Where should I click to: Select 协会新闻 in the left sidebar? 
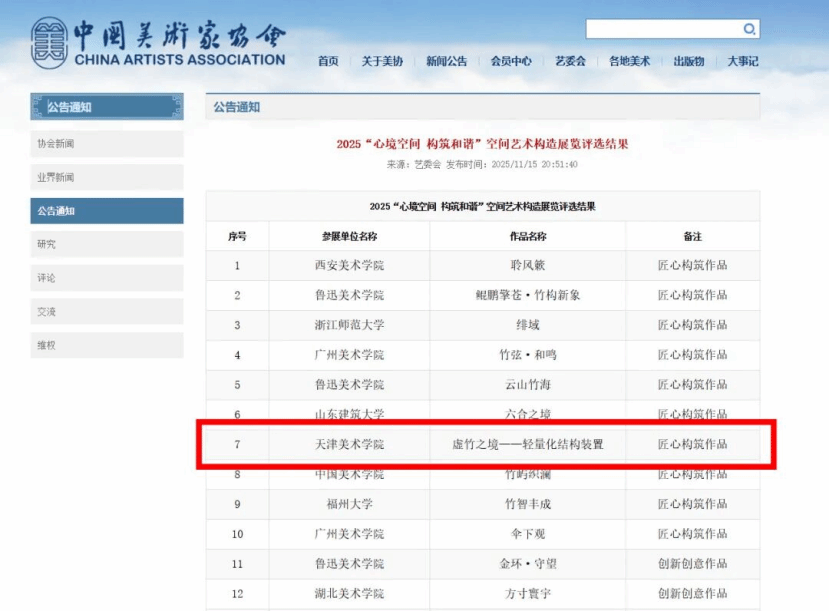point(107,144)
